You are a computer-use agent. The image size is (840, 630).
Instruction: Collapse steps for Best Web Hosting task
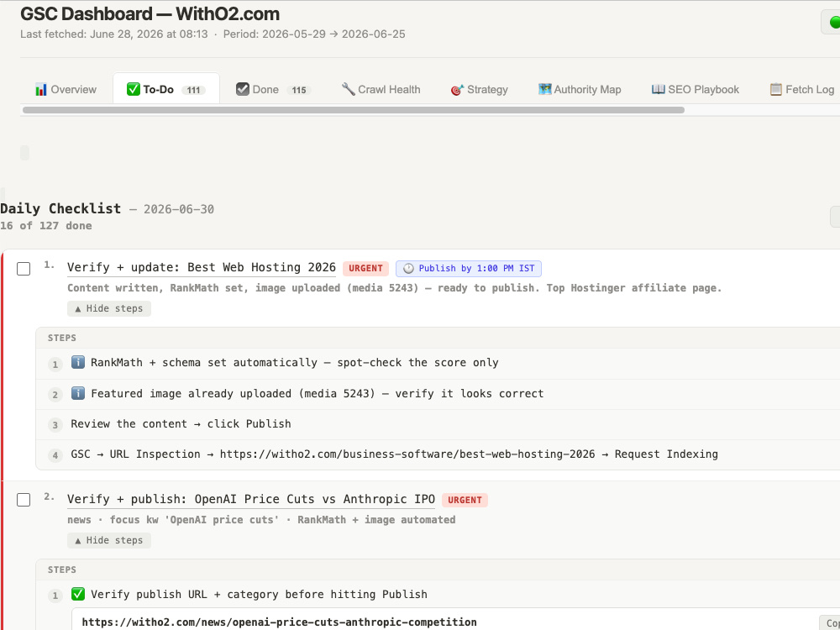(108, 308)
